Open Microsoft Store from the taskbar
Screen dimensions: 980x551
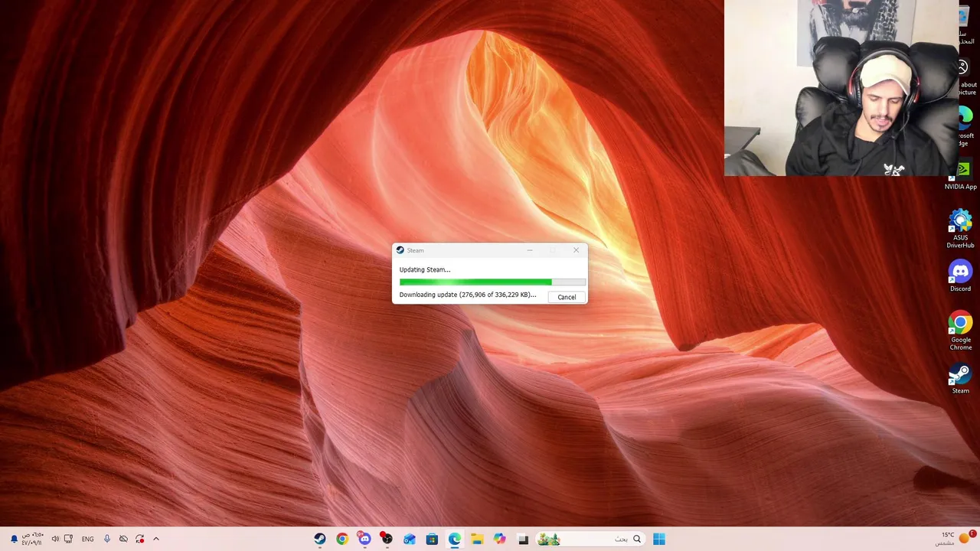(432, 539)
